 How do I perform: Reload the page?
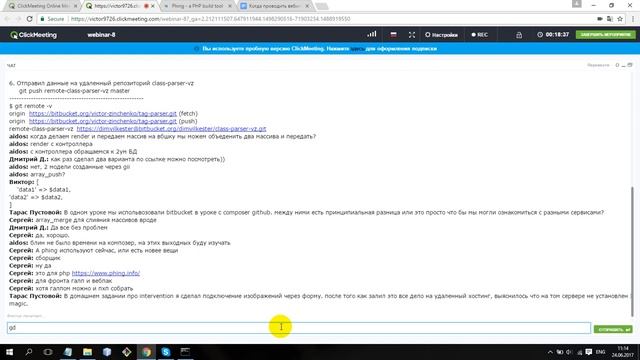29,19
